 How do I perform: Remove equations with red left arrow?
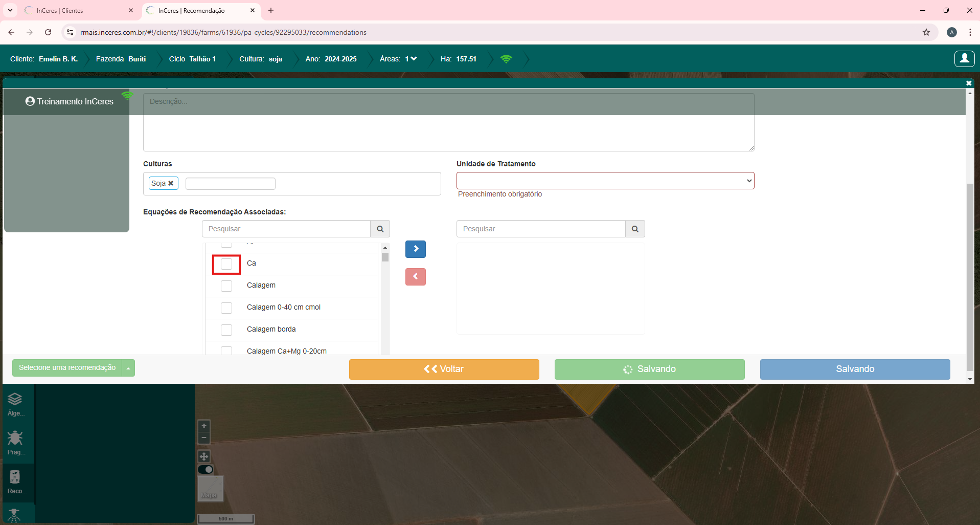tap(416, 277)
